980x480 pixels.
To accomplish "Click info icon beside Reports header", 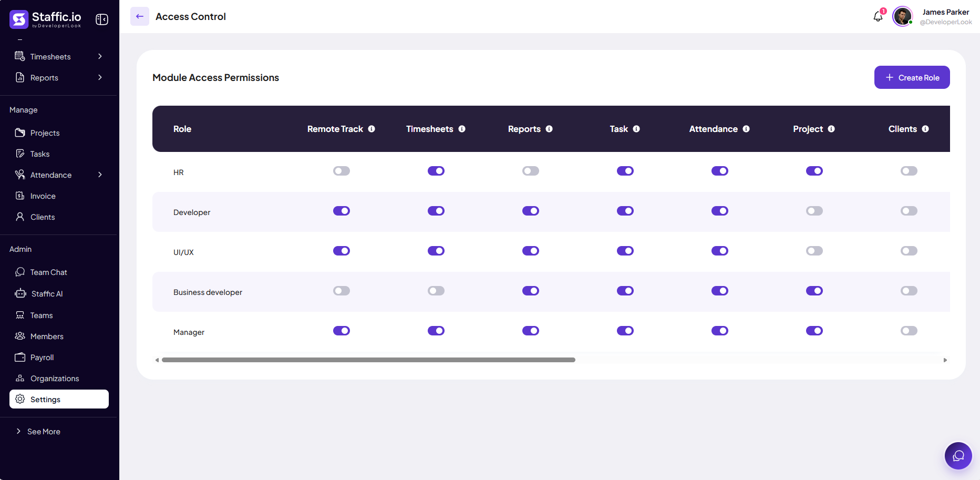I will (x=549, y=129).
